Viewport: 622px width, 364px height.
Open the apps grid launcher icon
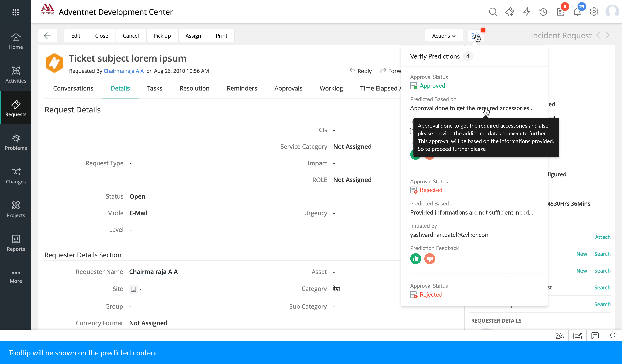click(x=16, y=12)
